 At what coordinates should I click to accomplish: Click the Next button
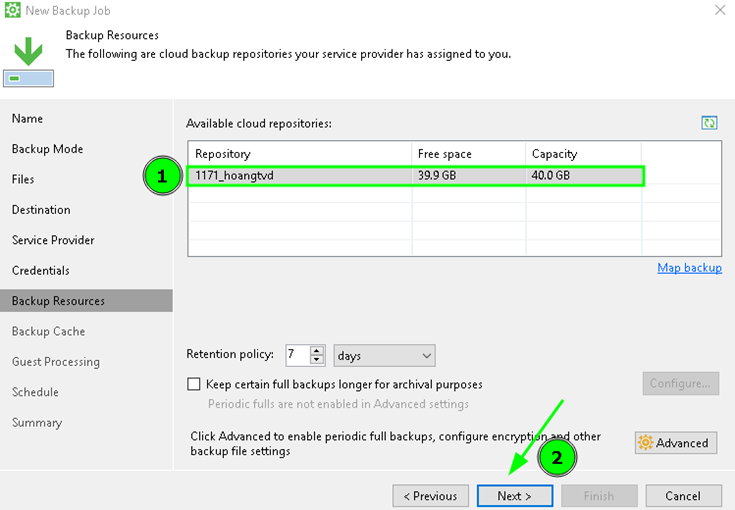click(514, 496)
